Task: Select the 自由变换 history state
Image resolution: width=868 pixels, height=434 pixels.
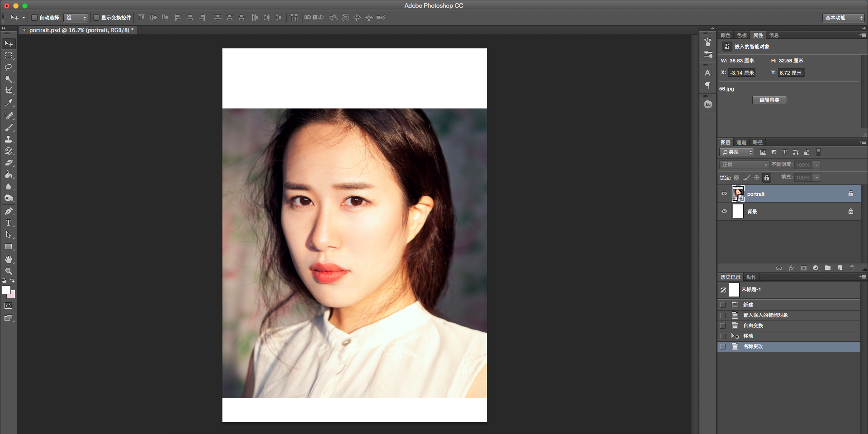Action: click(x=789, y=325)
